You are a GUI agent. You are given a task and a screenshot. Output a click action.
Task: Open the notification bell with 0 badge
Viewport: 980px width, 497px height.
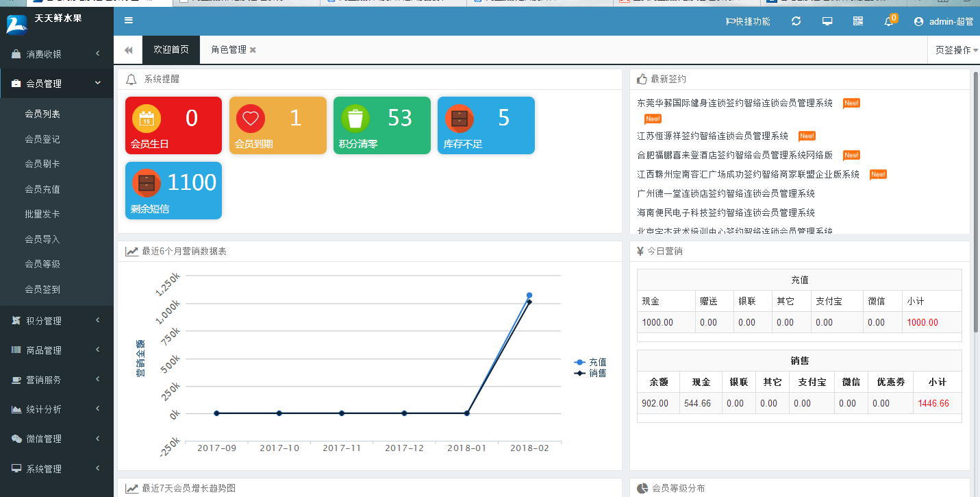(888, 21)
